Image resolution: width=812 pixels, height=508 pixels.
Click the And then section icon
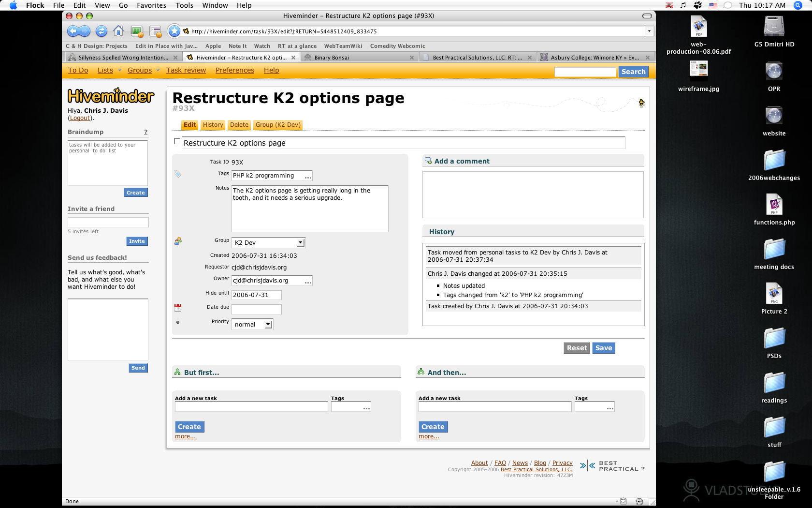coord(421,372)
